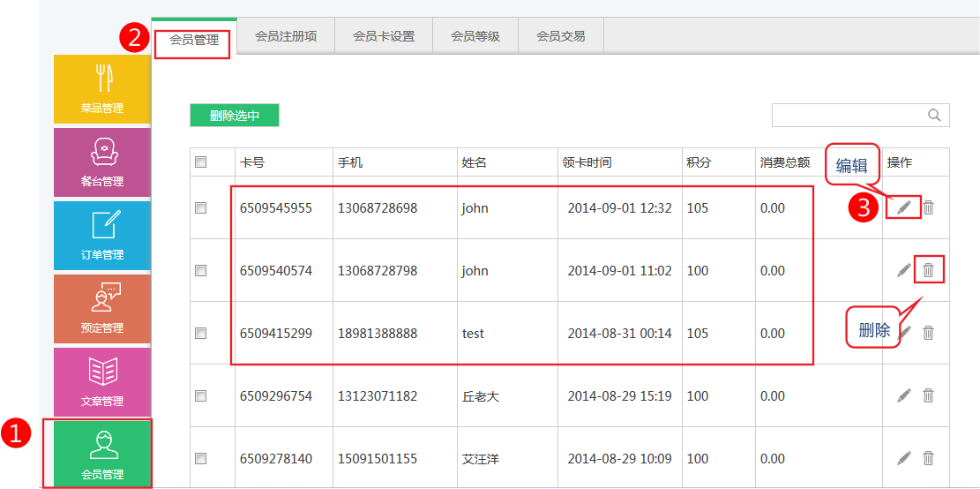
Task: Delete member with card 6509540574
Action: (929, 270)
